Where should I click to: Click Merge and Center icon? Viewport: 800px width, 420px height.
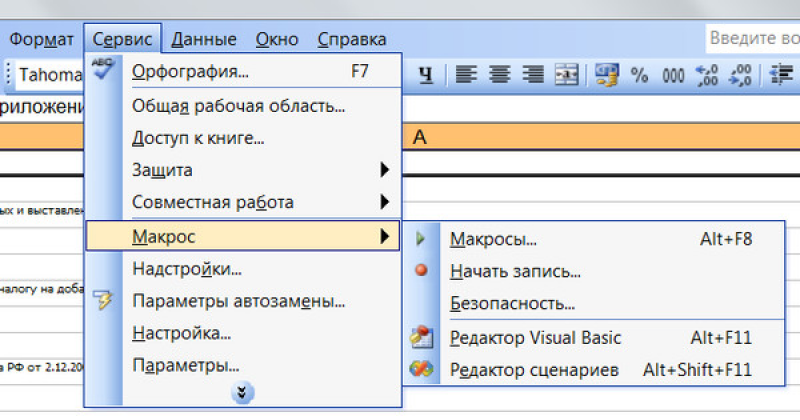[566, 75]
